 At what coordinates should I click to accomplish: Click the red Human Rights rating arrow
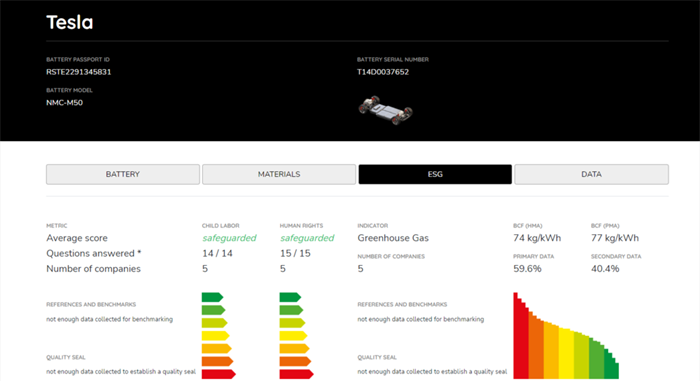[296, 374]
